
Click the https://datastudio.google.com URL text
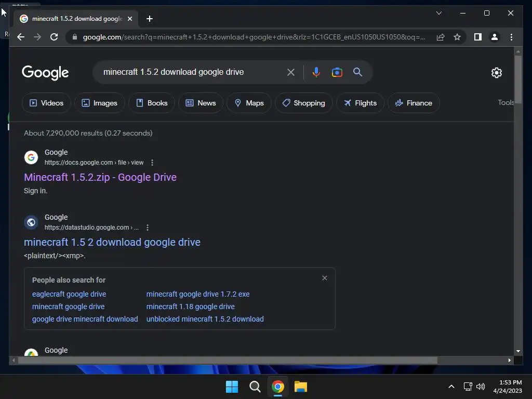[91, 228]
